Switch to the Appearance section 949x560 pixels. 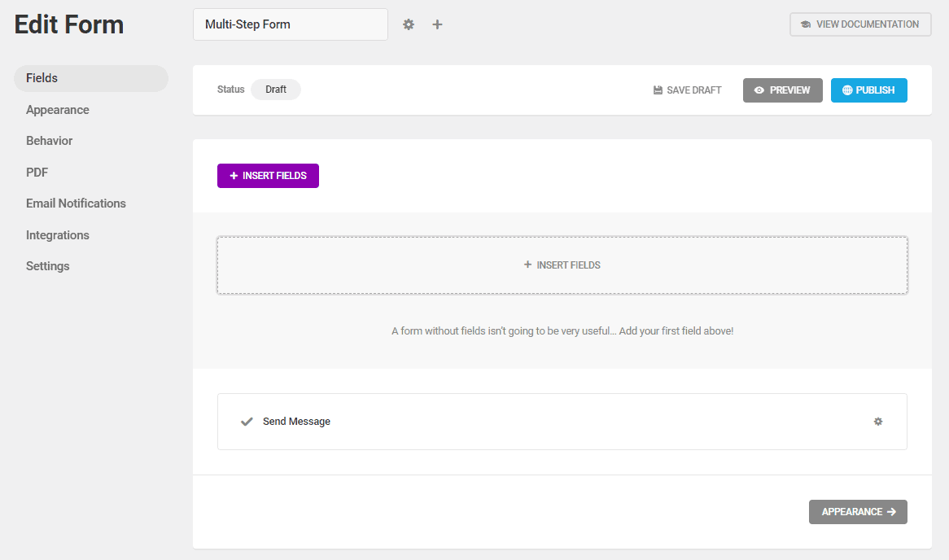(57, 109)
